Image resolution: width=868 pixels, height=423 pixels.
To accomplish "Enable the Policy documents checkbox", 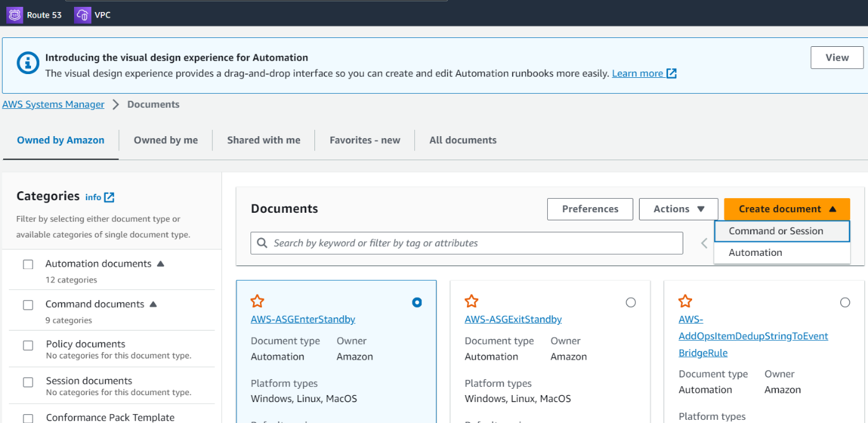I will point(28,346).
